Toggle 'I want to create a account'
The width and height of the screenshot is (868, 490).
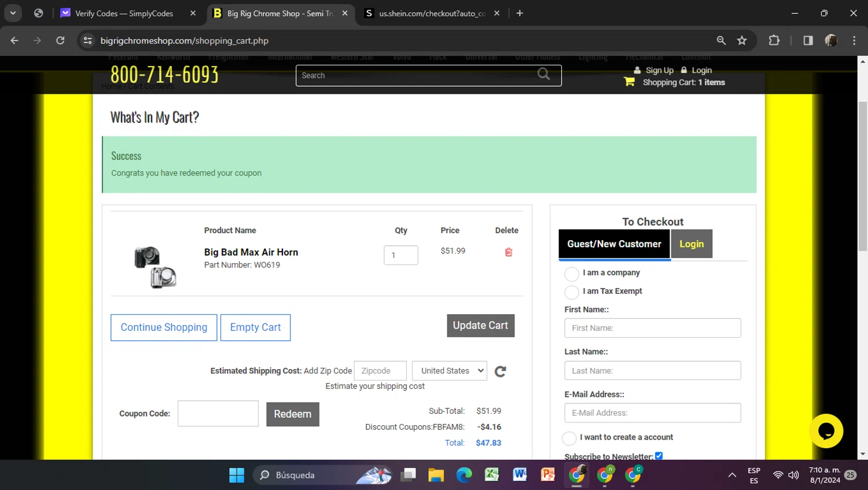569,438
